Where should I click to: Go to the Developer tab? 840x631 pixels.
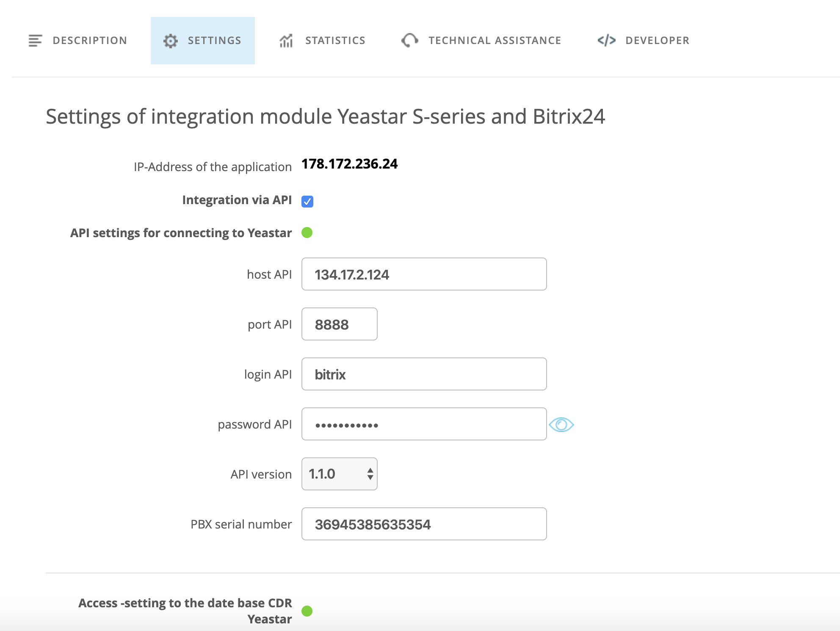[x=657, y=41]
